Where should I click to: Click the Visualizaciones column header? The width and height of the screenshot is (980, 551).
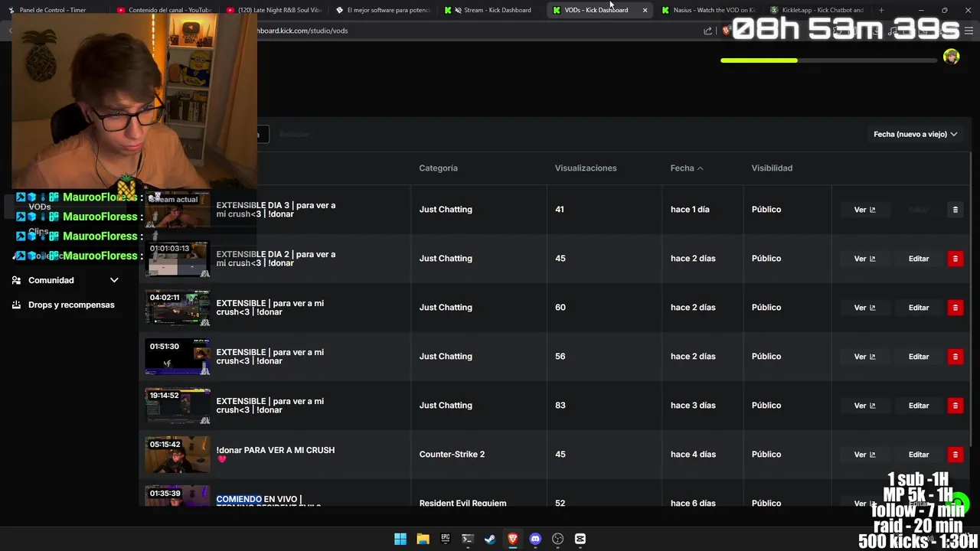(586, 168)
